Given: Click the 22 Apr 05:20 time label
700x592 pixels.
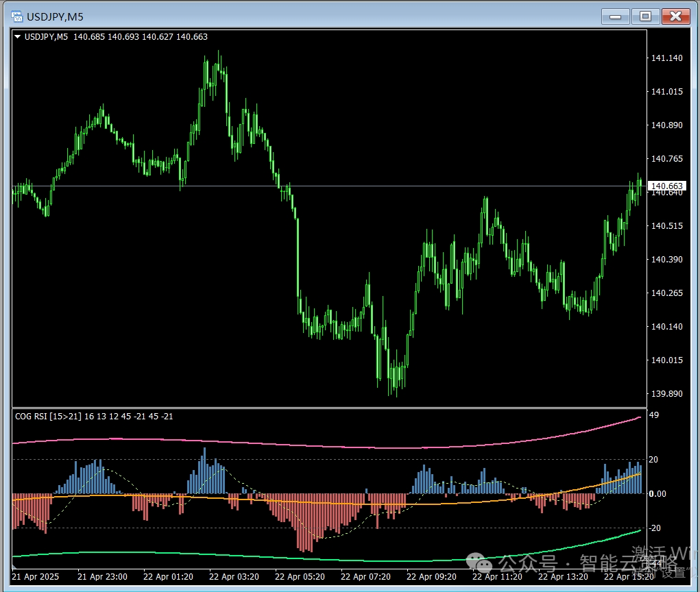Looking at the screenshot, I should (300, 576).
